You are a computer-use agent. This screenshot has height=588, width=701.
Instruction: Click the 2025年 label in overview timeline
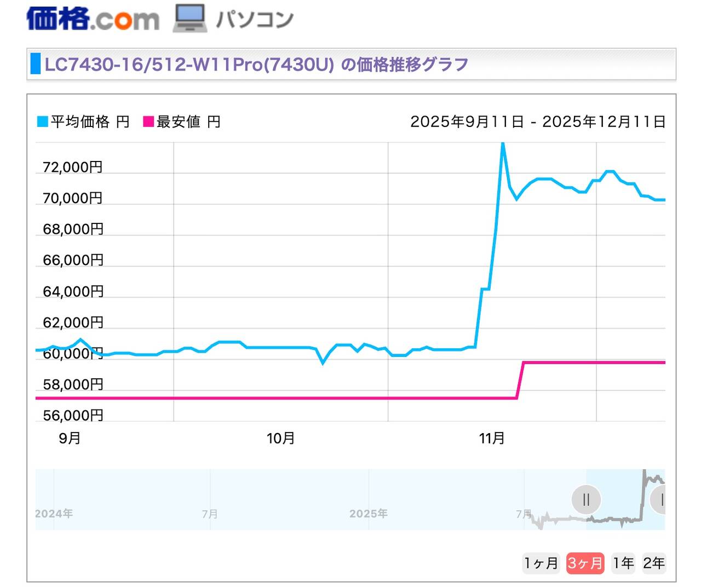click(368, 514)
